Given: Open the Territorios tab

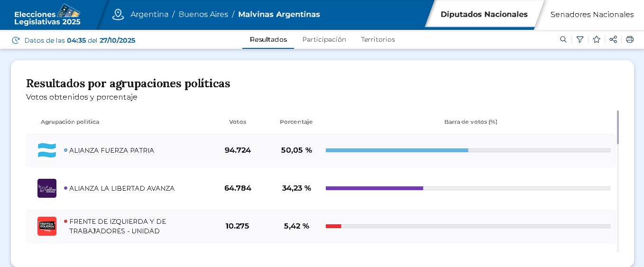Looking at the screenshot, I should (378, 40).
